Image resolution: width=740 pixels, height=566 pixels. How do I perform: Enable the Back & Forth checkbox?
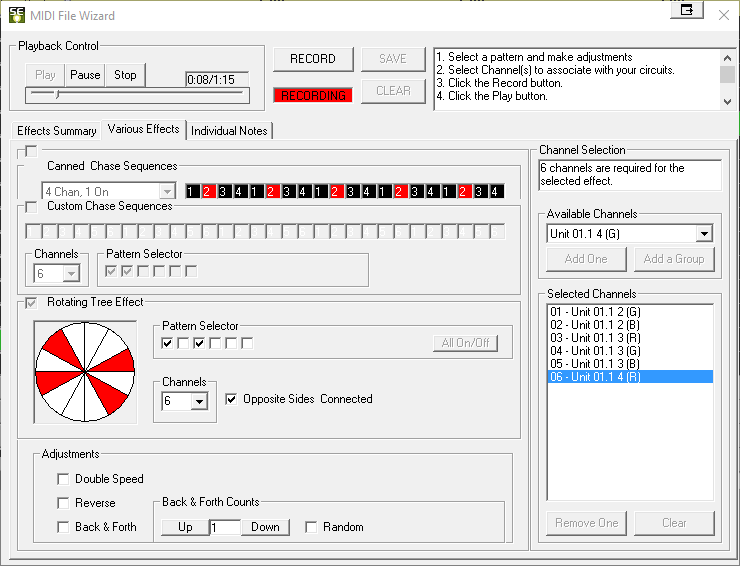point(63,527)
